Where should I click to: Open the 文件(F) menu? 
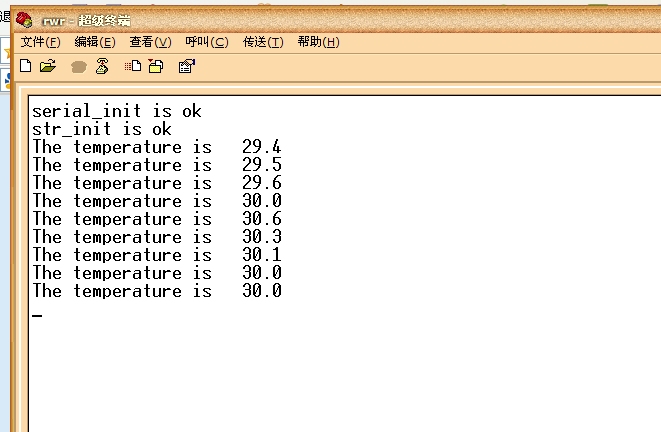pos(41,42)
